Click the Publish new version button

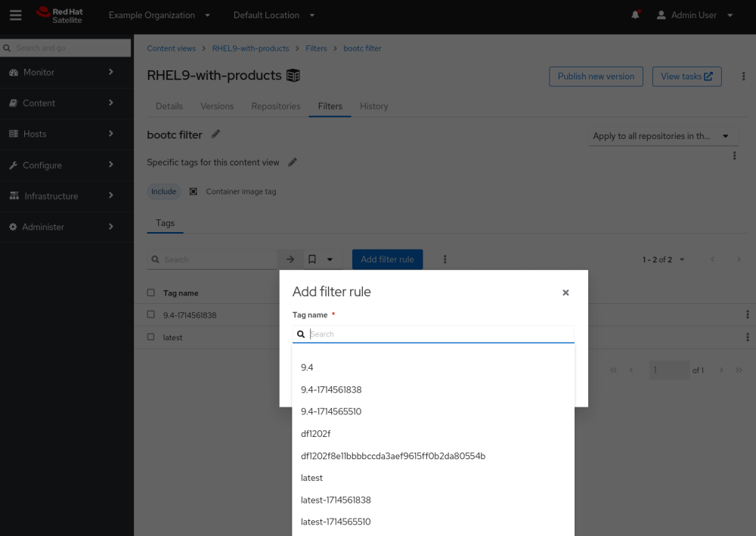596,76
